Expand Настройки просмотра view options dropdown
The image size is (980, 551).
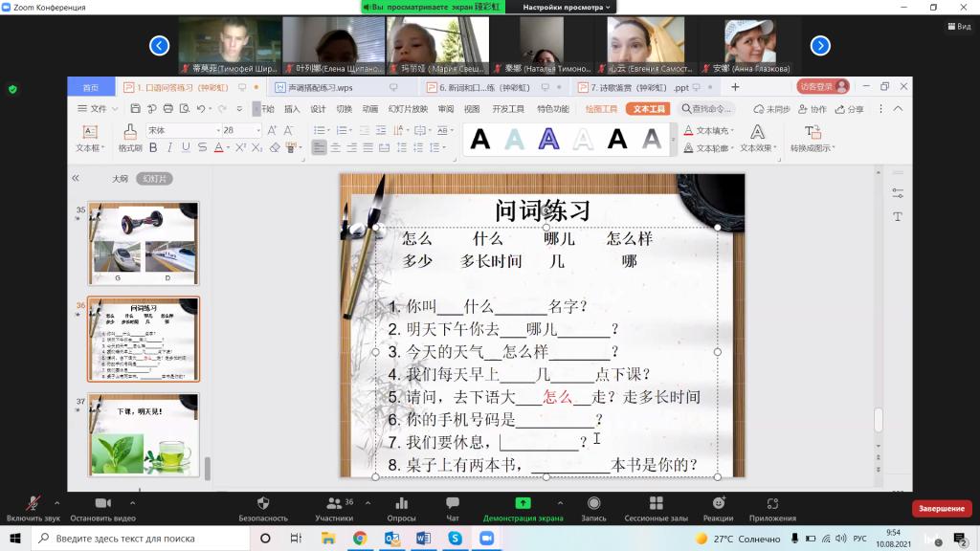click(565, 7)
